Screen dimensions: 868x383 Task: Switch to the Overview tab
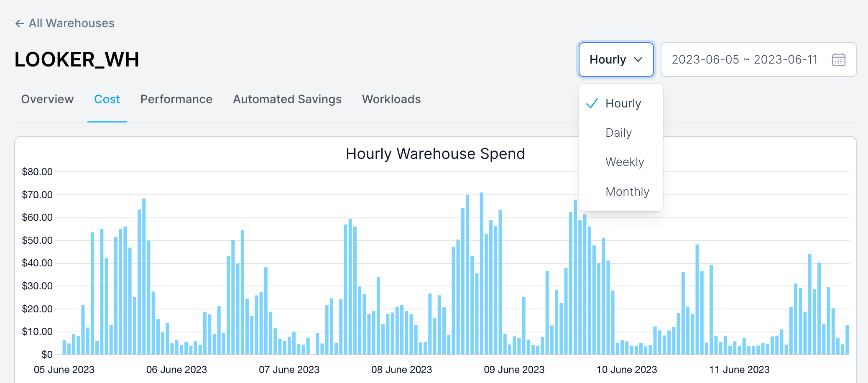click(47, 99)
